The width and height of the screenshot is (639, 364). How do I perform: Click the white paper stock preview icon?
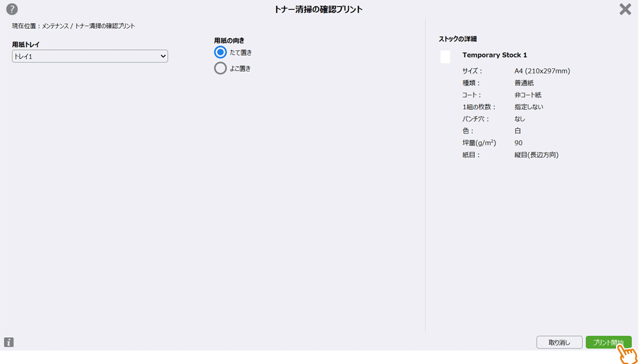pyautogui.click(x=445, y=57)
